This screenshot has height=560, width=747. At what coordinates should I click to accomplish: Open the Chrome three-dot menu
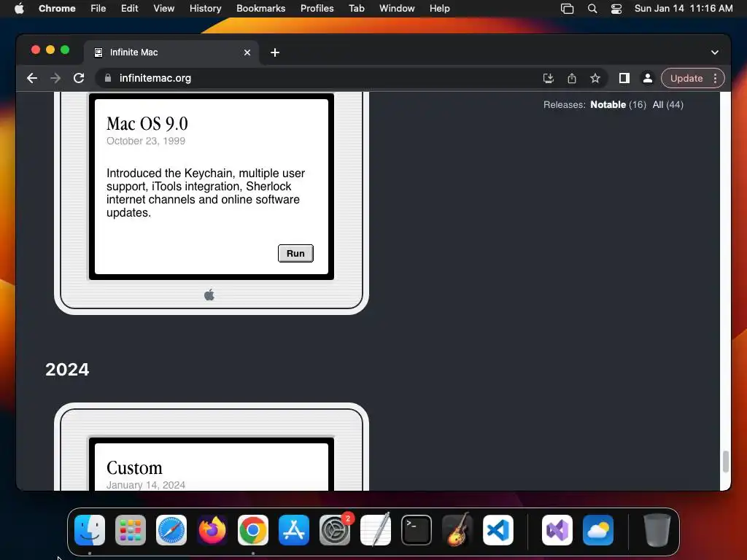click(715, 78)
